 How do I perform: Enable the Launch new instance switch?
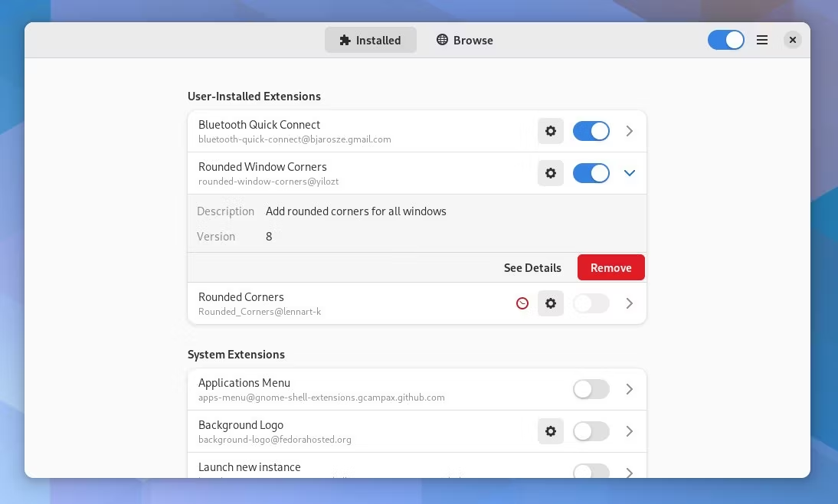coord(591,471)
